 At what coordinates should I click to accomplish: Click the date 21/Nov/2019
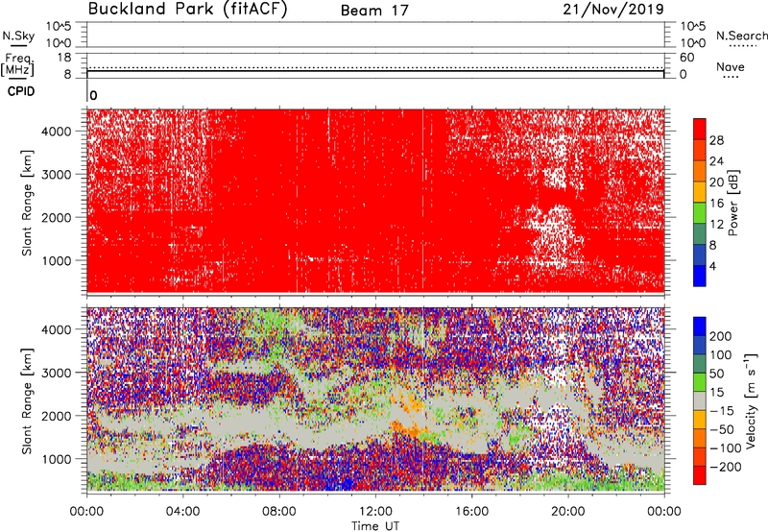coord(613,10)
